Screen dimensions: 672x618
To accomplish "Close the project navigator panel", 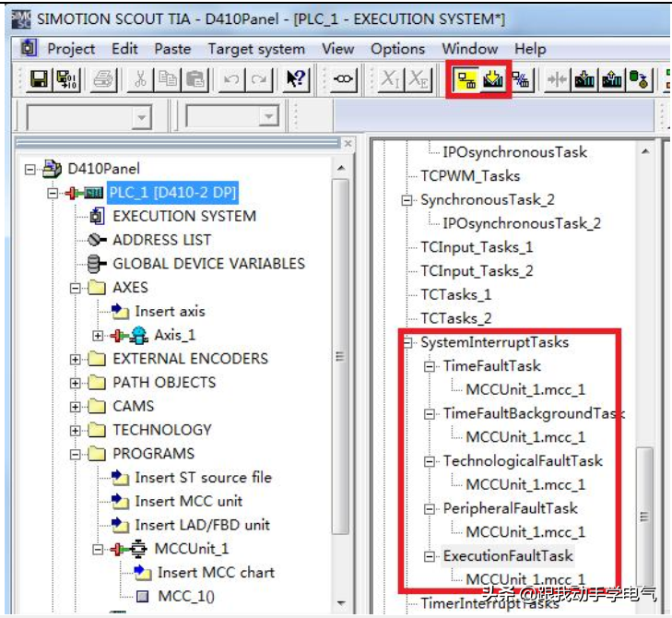I will [348, 144].
